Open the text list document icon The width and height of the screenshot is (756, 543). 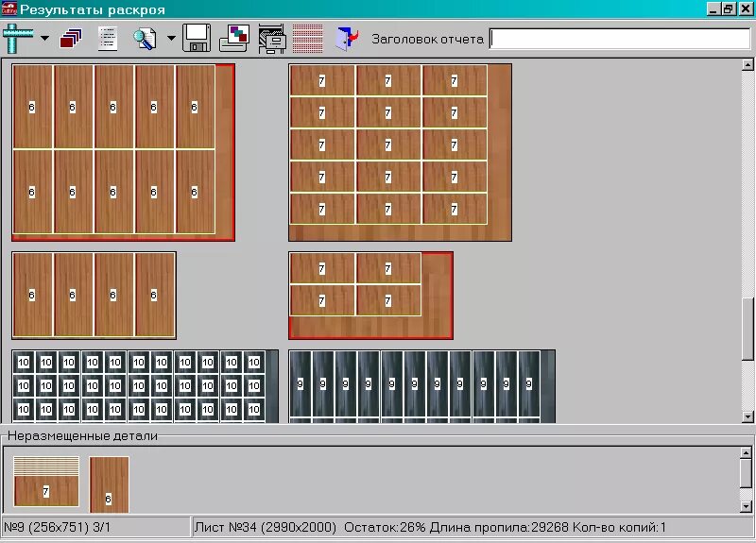coord(108,39)
